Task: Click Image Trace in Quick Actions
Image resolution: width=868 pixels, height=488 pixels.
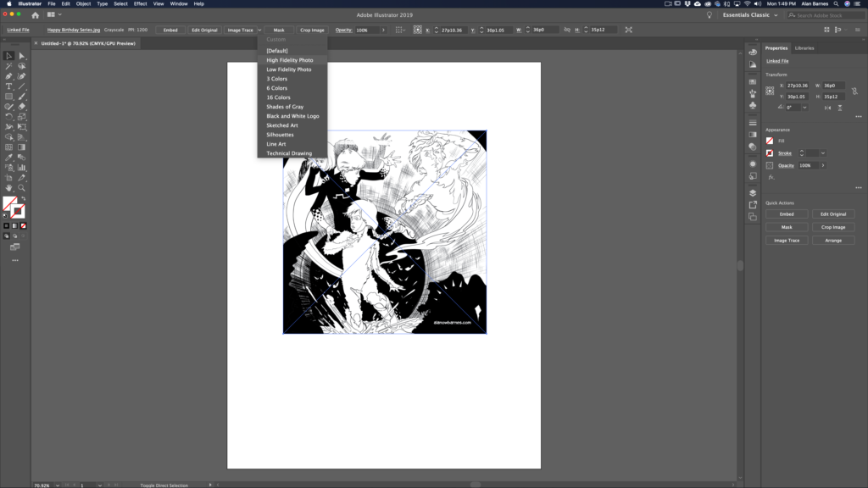Action: (787, 241)
